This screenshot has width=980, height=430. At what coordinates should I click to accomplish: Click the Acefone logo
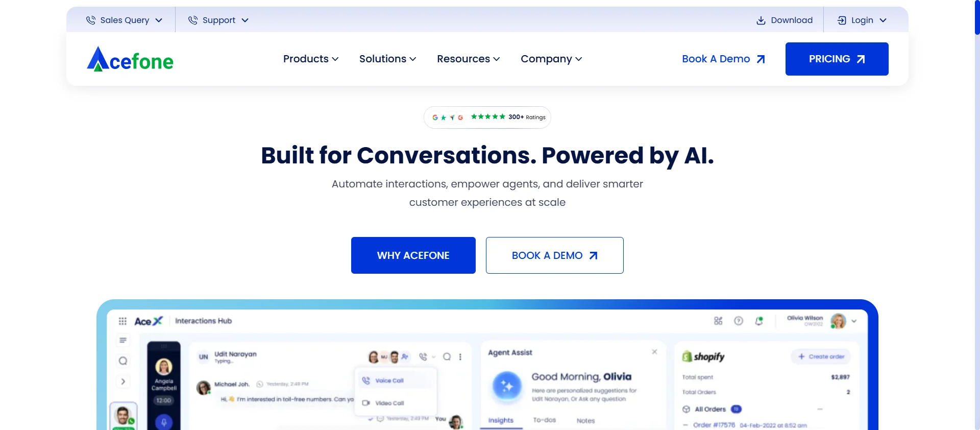pos(130,59)
